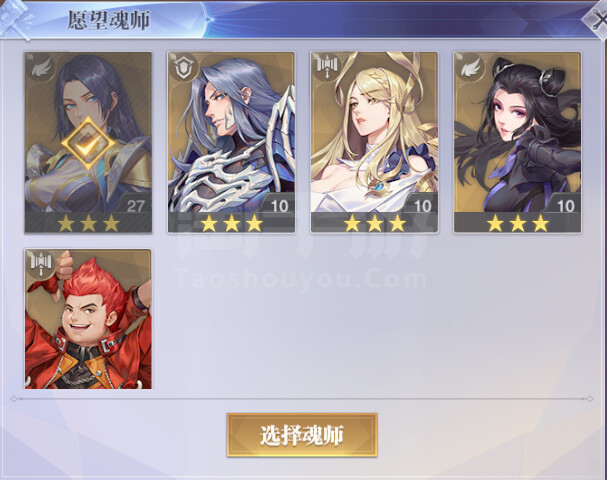Click the level 27 badge on first card
The image size is (607, 480).
point(134,205)
